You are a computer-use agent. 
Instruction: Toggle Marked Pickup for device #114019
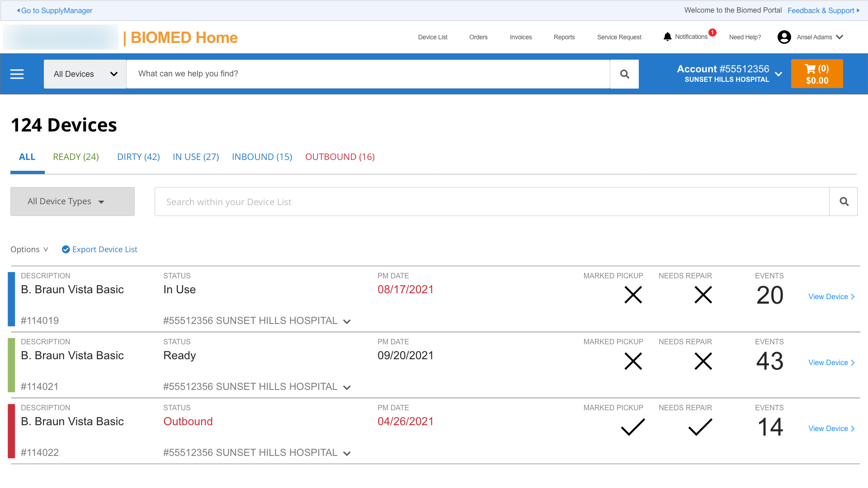[633, 295]
